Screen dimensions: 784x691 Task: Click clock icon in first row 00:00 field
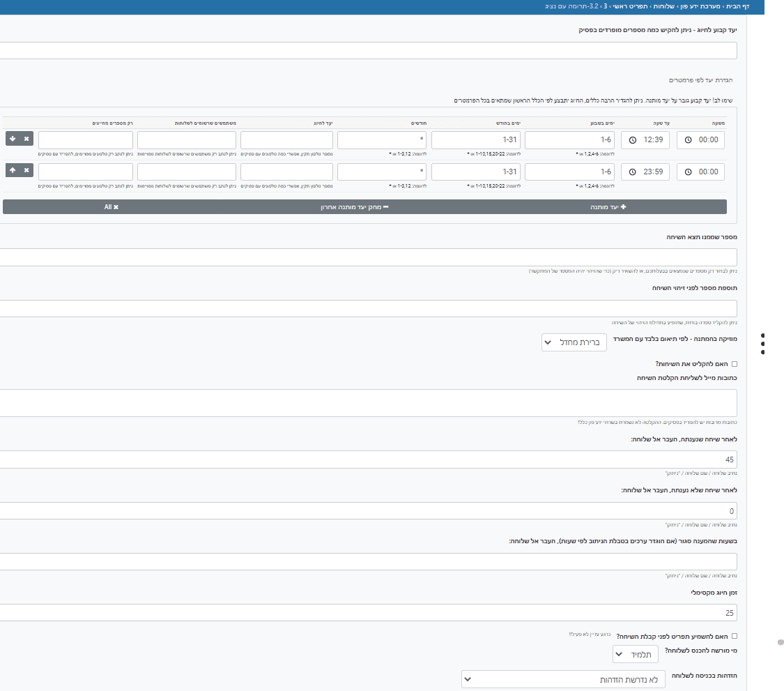(688, 140)
